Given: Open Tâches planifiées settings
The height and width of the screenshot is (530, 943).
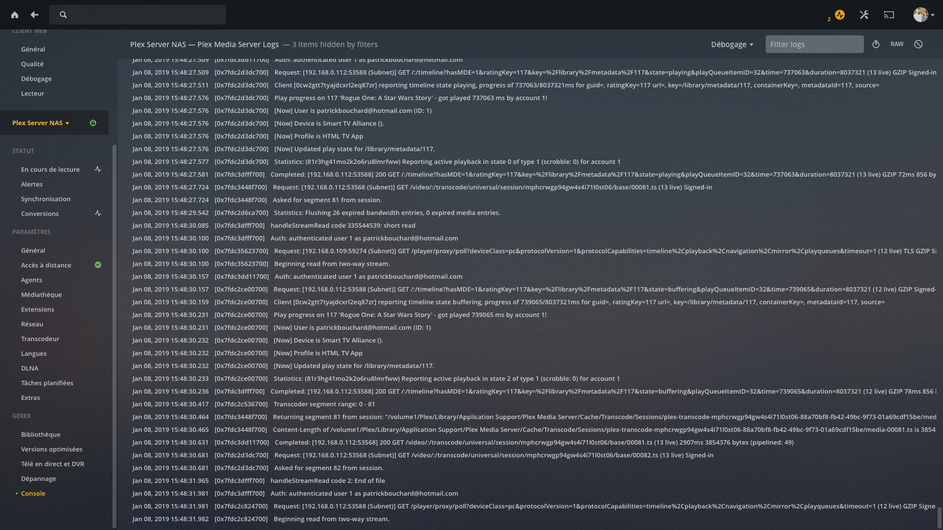Looking at the screenshot, I should (47, 383).
